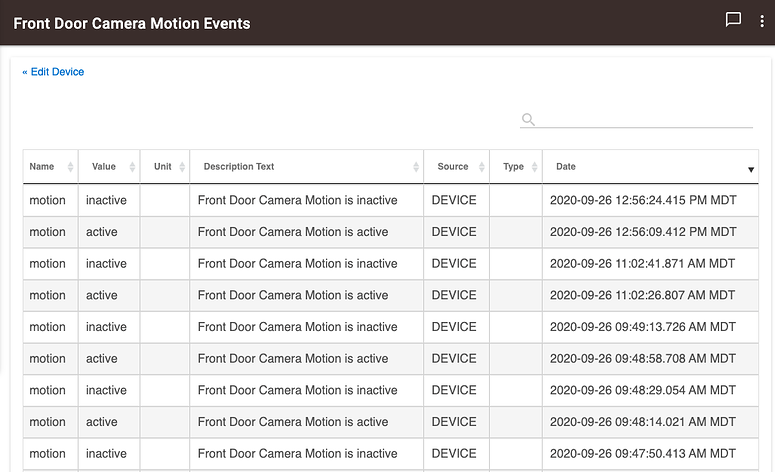Click DEVICE source in 12:56:09 row

454,232
